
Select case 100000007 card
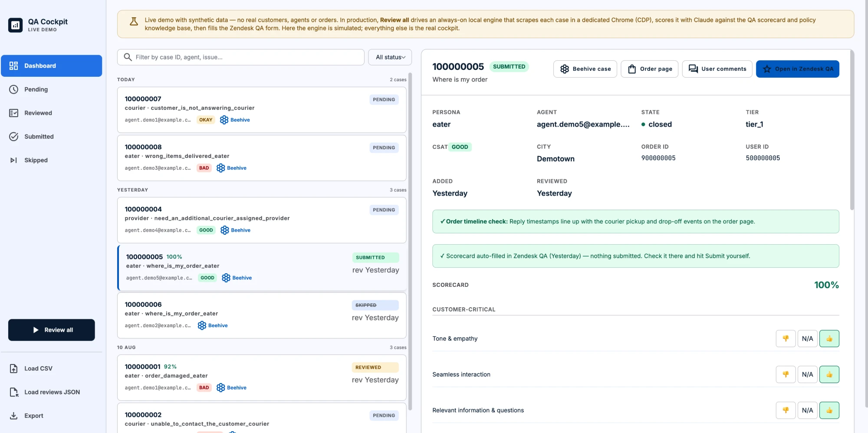[x=262, y=110]
